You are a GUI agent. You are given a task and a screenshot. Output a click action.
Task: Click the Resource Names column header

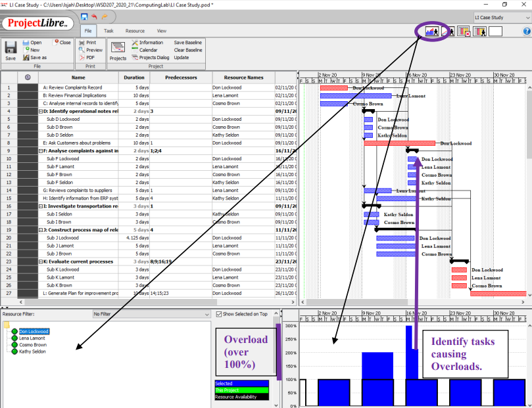243,78
